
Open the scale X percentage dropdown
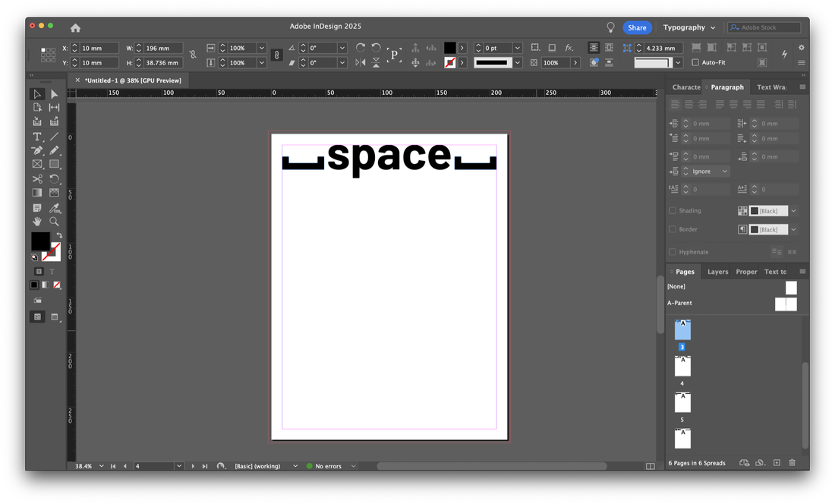[x=261, y=48]
